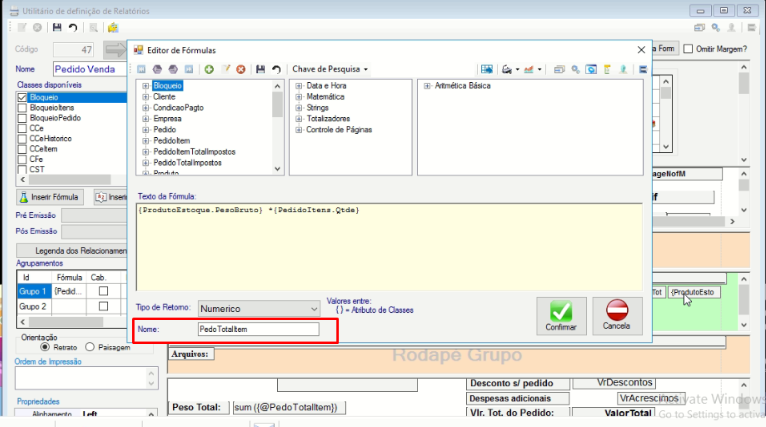Expand the Matemática function group
This screenshot has height=427, width=766.
tap(298, 97)
